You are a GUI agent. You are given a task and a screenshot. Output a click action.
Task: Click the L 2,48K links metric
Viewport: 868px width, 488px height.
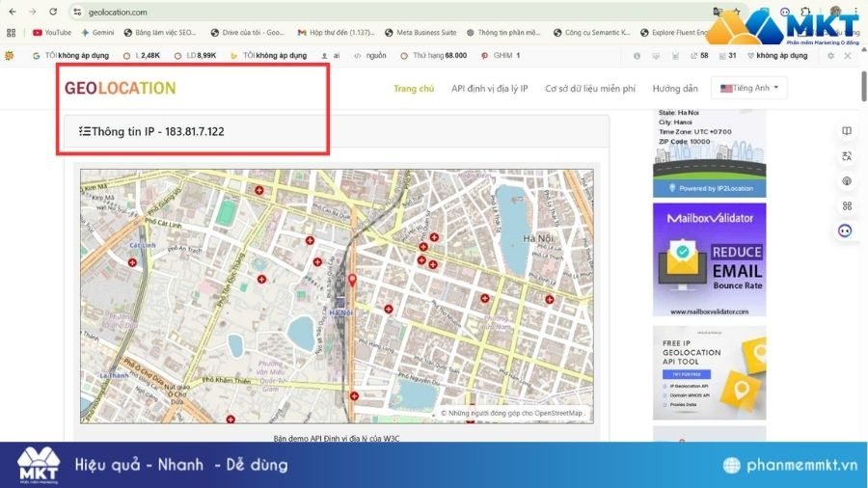pyautogui.click(x=142, y=55)
